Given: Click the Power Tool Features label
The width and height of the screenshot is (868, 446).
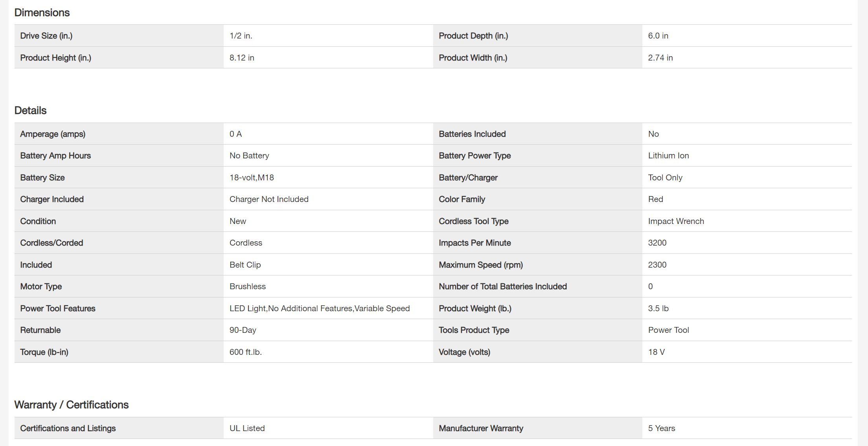Looking at the screenshot, I should [x=58, y=308].
